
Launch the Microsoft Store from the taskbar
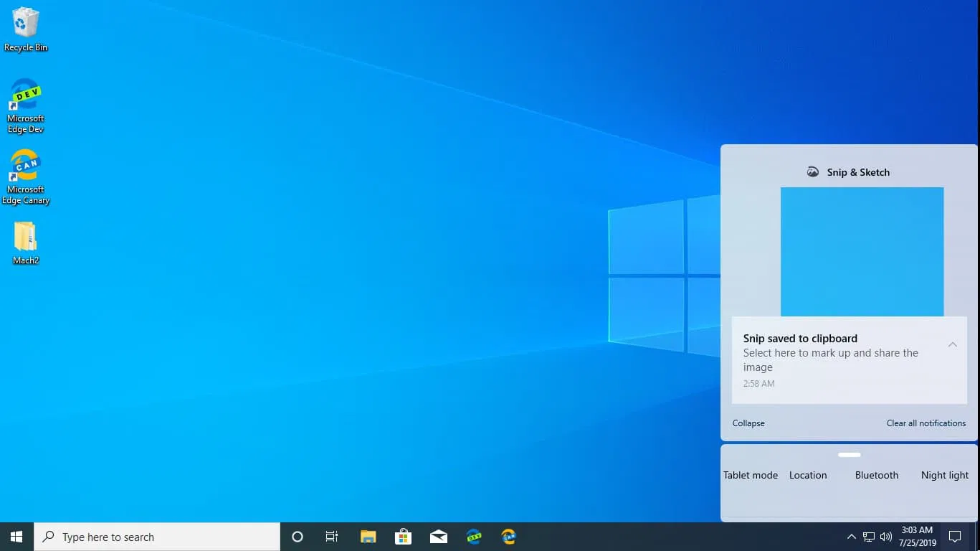tap(403, 536)
